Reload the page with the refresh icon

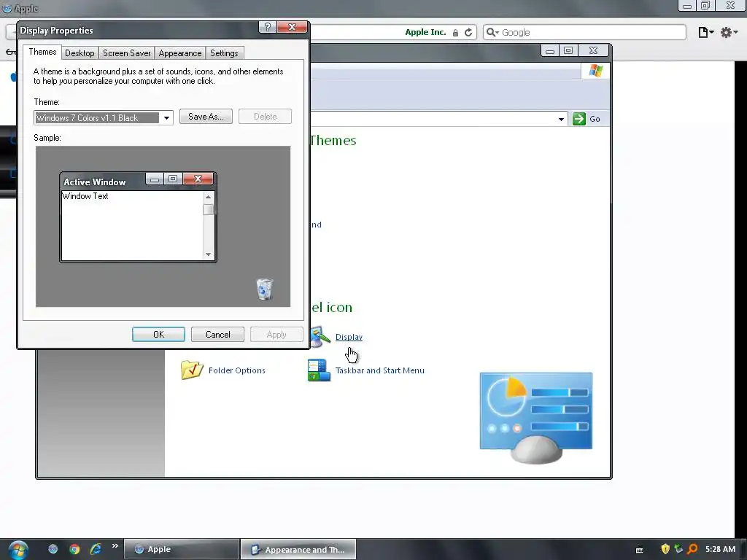(468, 32)
